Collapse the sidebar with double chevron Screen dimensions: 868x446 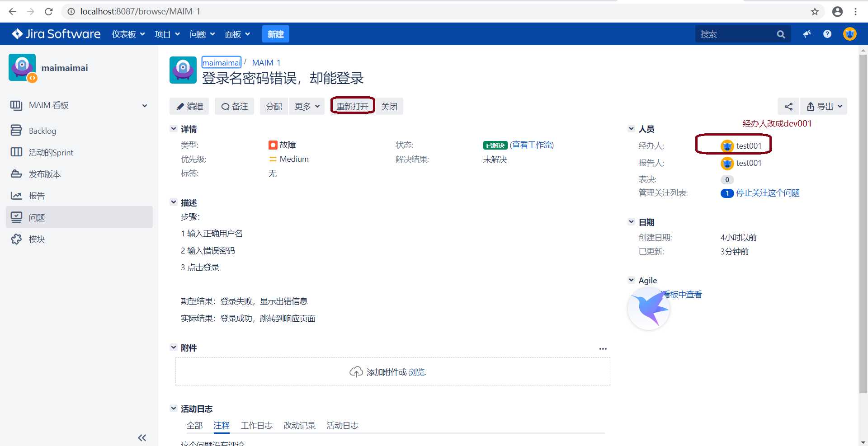pyautogui.click(x=142, y=437)
